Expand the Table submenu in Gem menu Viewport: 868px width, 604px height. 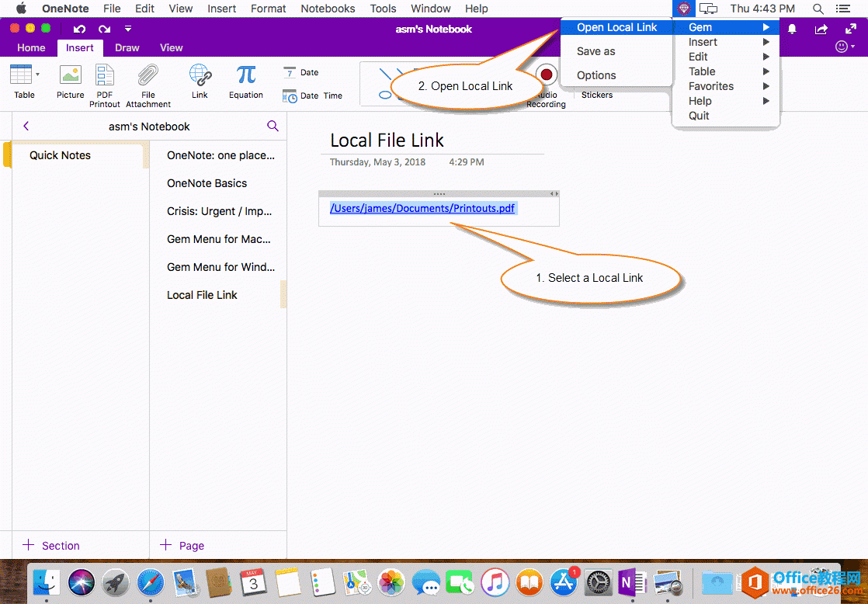point(701,71)
